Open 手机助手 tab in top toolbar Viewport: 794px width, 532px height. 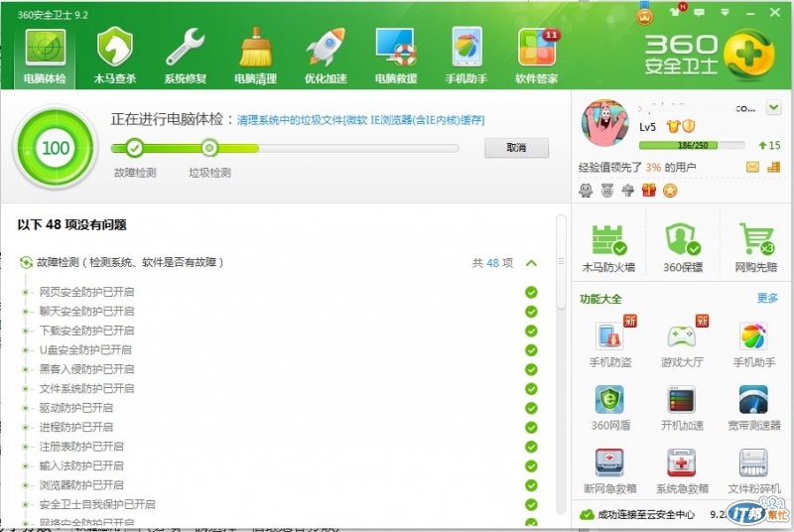coord(465,56)
